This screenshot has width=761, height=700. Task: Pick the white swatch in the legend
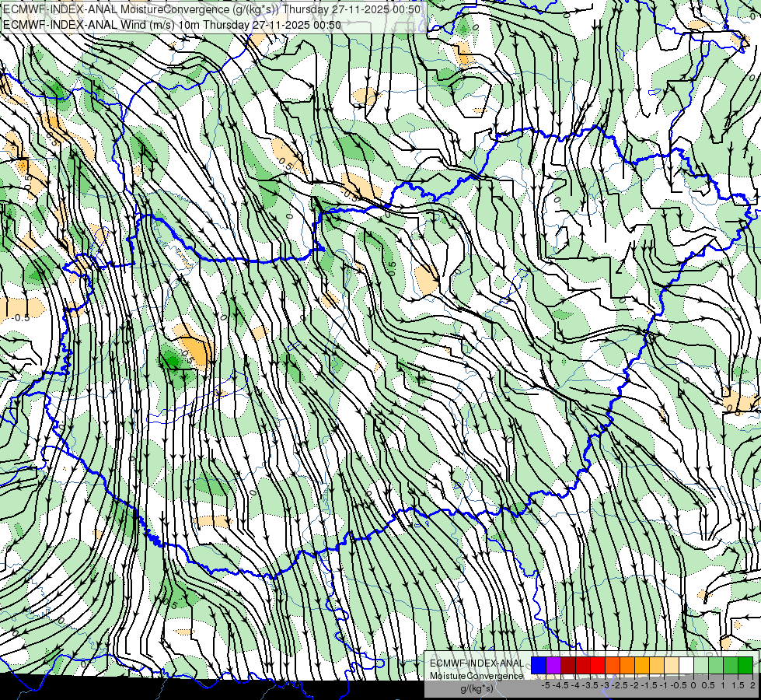[x=686, y=665]
